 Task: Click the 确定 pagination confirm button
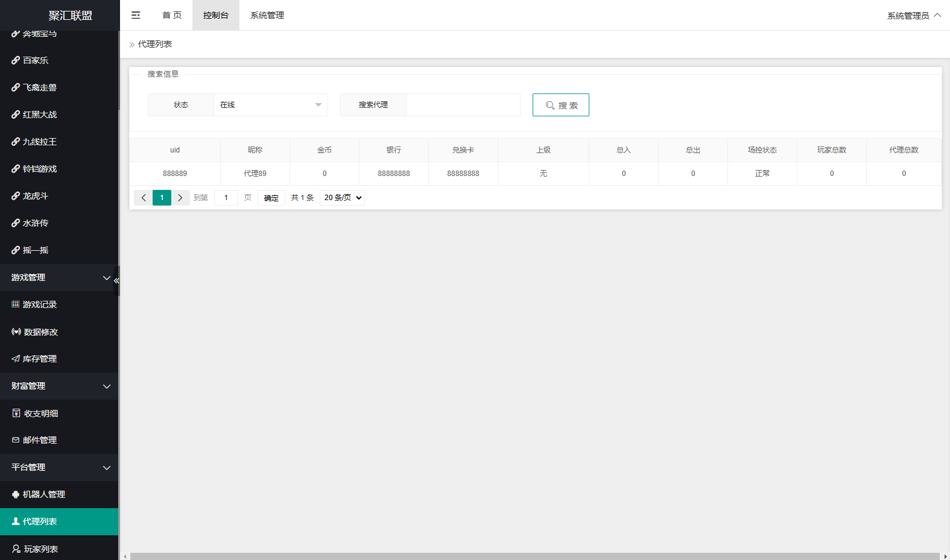(271, 198)
